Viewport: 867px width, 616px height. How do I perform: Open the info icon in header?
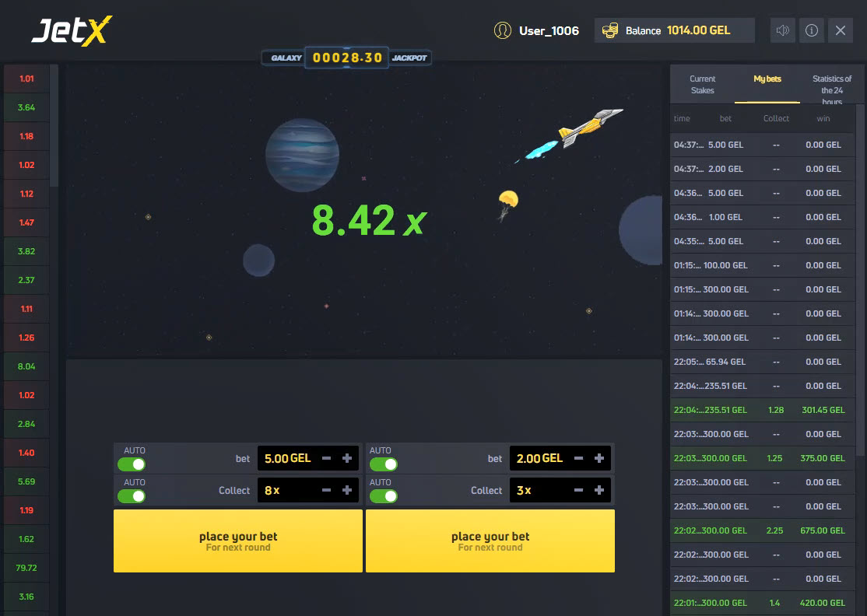[x=812, y=30]
